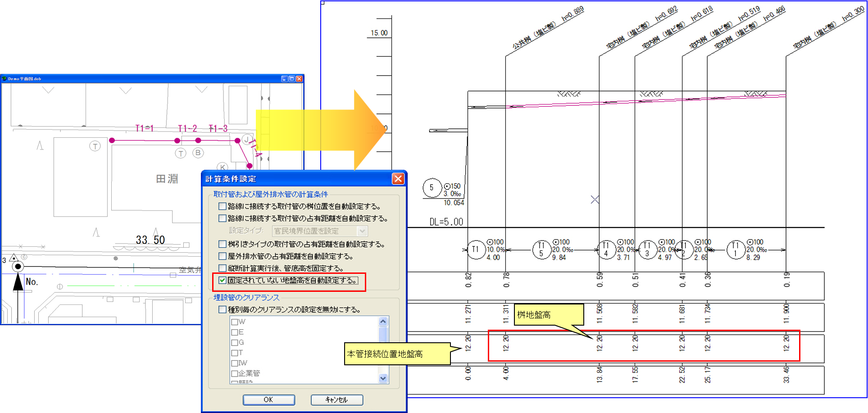Tick 種別毎のクリアランスの設定を無効にする checkbox

(x=223, y=309)
